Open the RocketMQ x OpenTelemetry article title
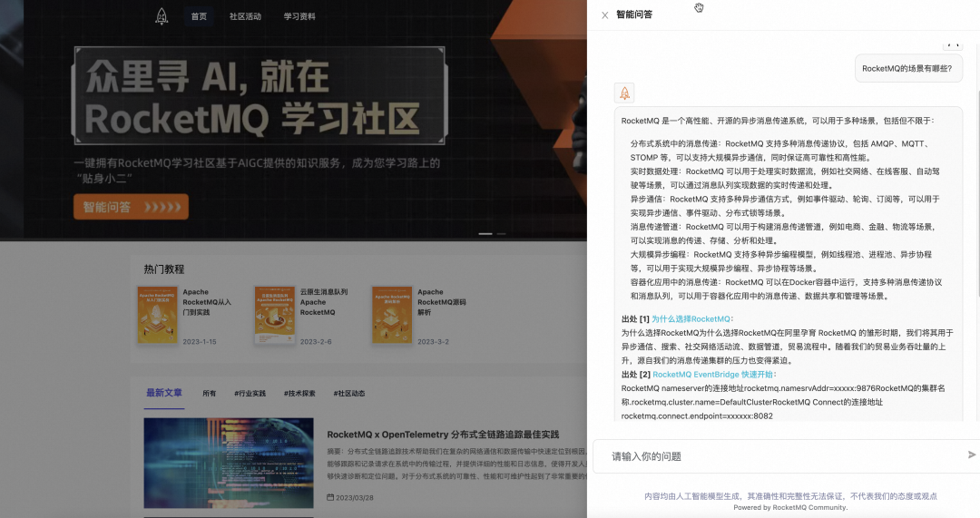980x518 pixels. coord(443,435)
